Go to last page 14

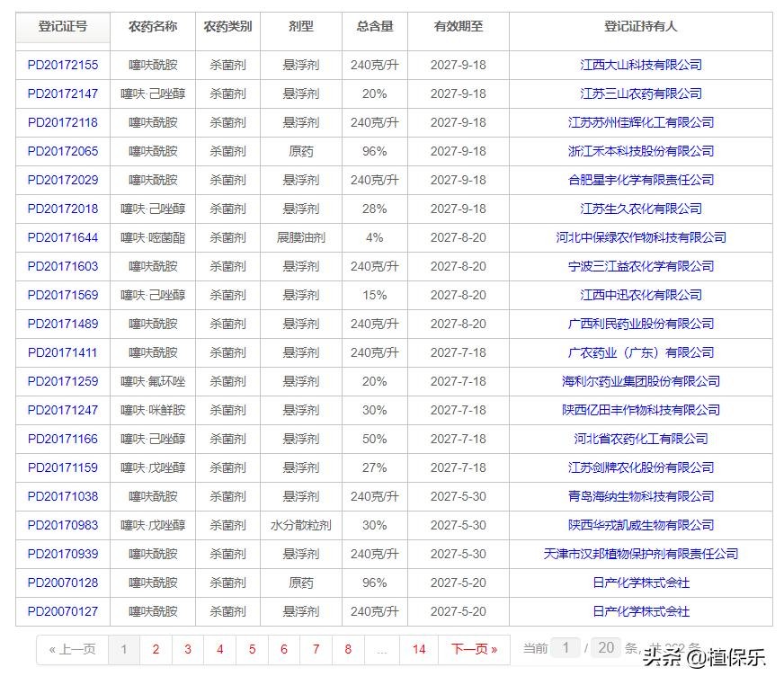[419, 649]
